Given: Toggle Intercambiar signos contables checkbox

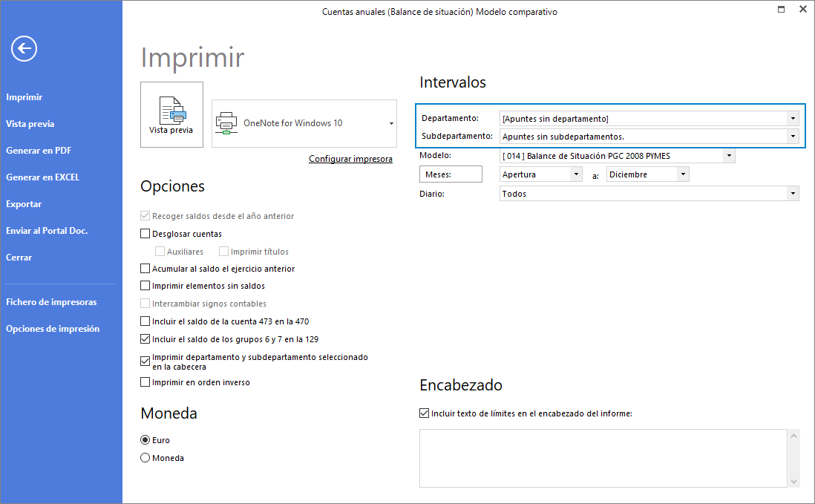Looking at the screenshot, I should 145,304.
